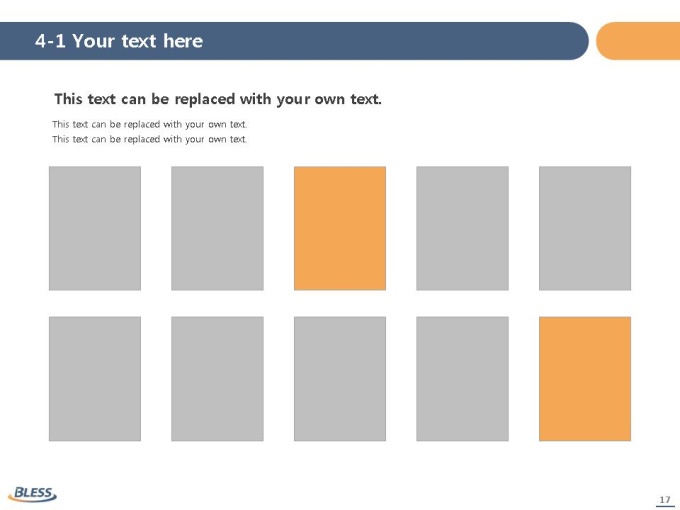The width and height of the screenshot is (680, 510).
Task: Click the first gray rectangle in bottom row
Action: [x=95, y=379]
